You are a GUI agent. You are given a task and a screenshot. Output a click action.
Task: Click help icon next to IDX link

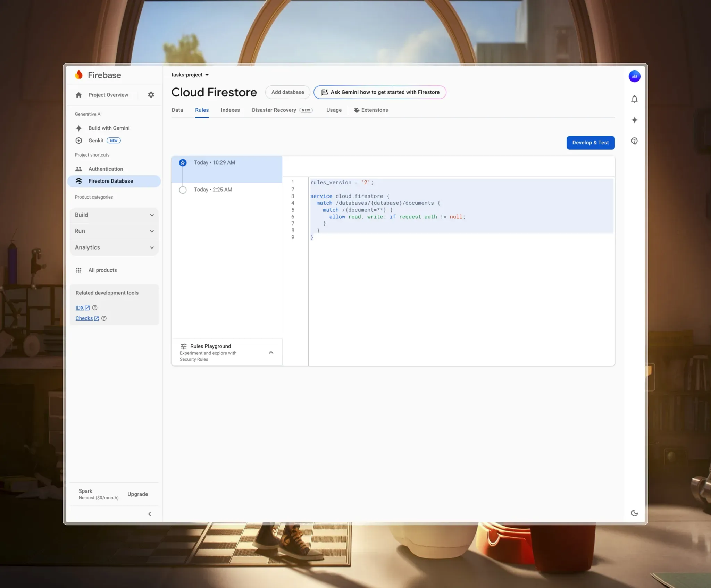tap(95, 308)
